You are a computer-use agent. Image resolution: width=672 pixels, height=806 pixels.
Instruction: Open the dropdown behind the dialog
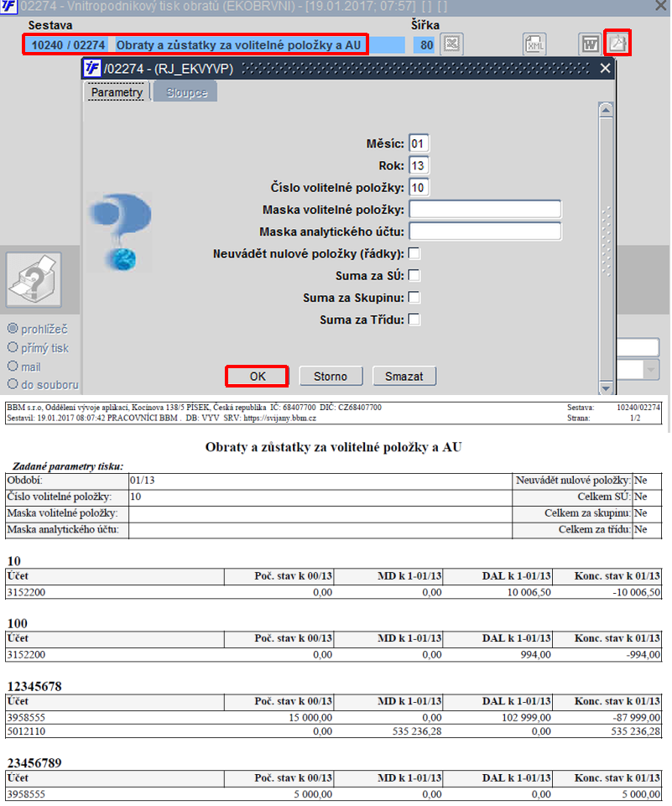click(x=651, y=370)
